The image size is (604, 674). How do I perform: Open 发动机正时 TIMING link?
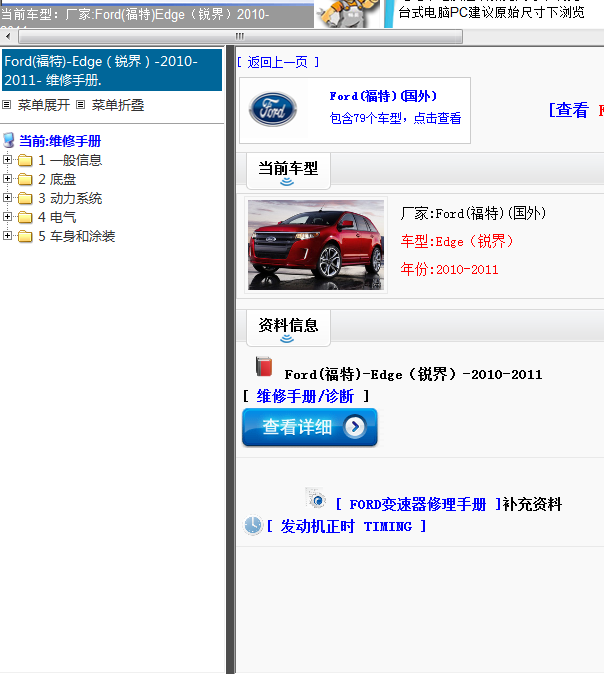[x=346, y=527]
